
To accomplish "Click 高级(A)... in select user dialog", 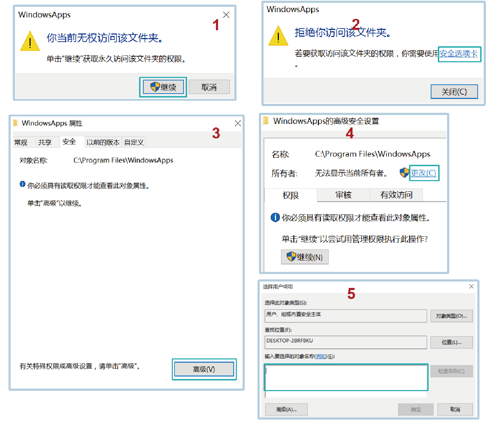I will (286, 410).
